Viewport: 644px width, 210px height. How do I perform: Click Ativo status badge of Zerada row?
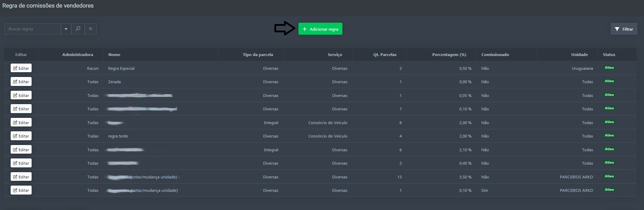pyautogui.click(x=609, y=81)
